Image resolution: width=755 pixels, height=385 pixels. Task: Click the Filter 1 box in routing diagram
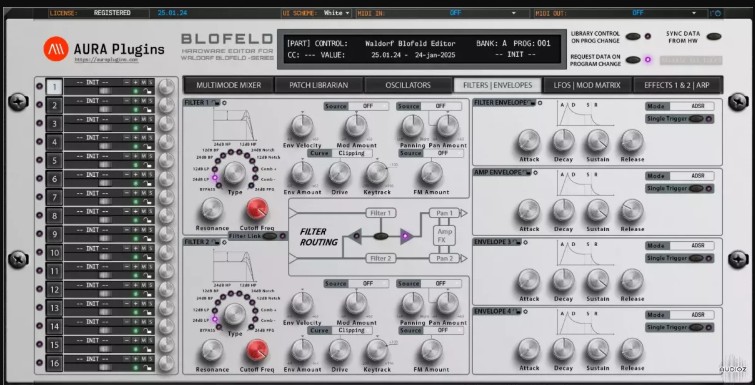pyautogui.click(x=381, y=213)
